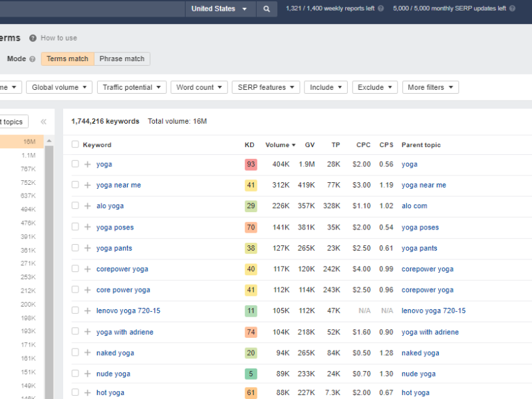Viewport: 532px width, 399px height.
Task: Open the alo com parent topic link
Action: pos(414,206)
